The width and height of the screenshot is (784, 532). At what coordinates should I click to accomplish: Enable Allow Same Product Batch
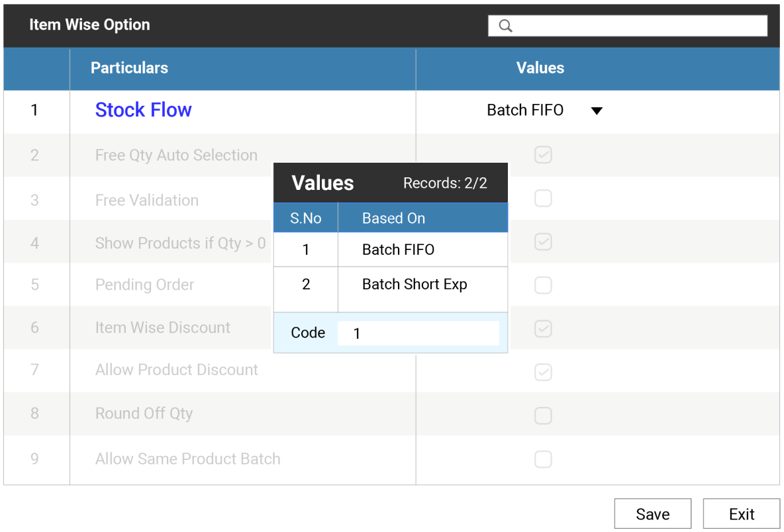tap(543, 459)
